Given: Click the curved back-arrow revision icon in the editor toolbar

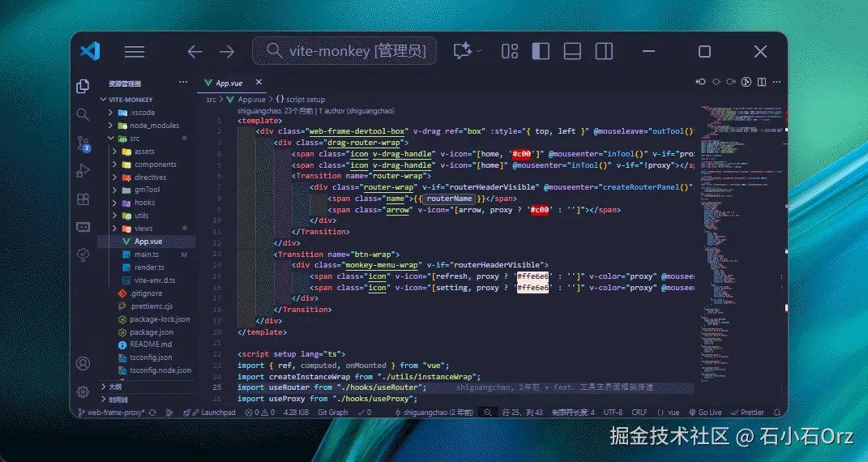Looking at the screenshot, I should pos(700,82).
